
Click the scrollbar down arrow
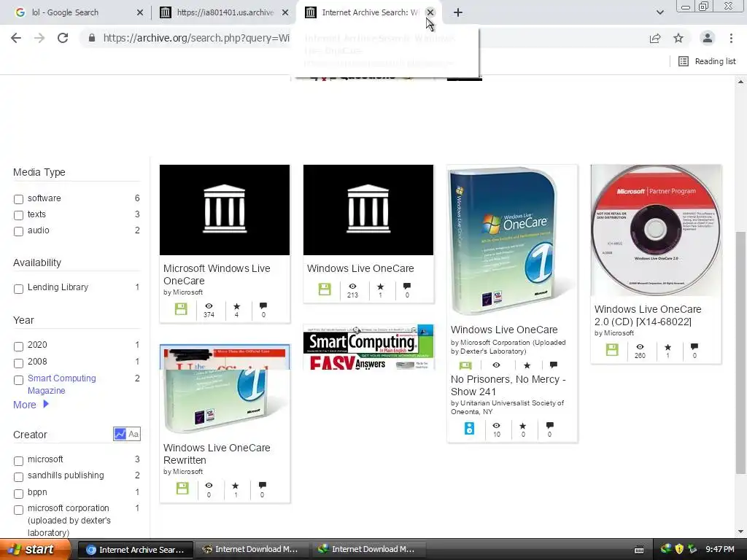740,532
